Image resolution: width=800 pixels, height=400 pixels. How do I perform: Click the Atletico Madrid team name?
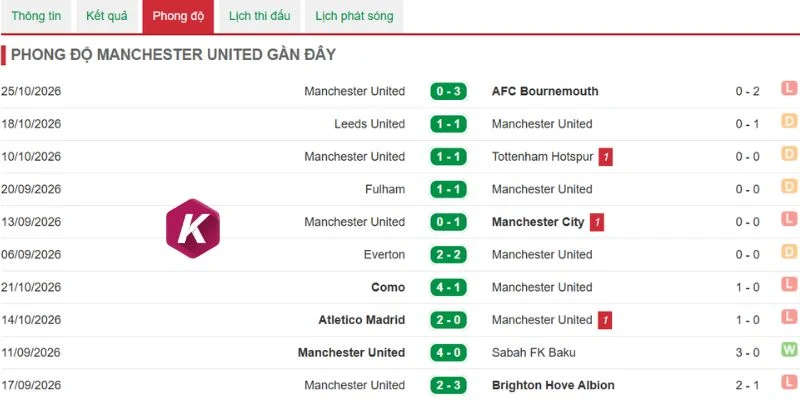pos(362,320)
